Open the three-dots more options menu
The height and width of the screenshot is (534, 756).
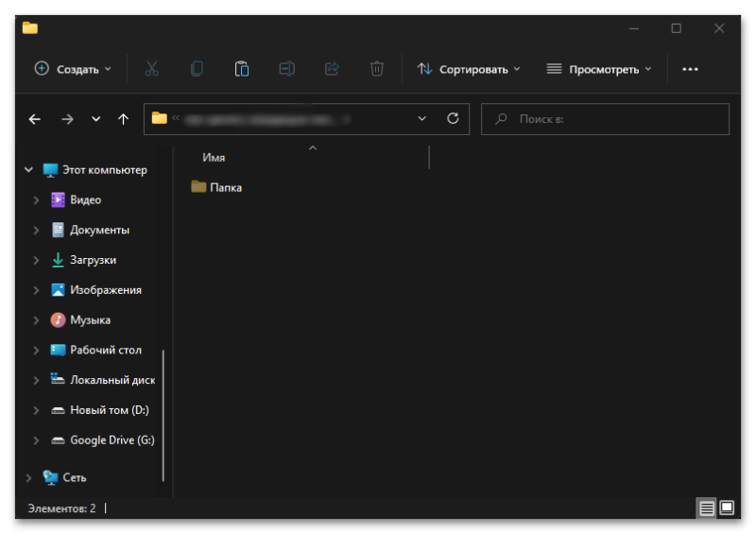[690, 69]
